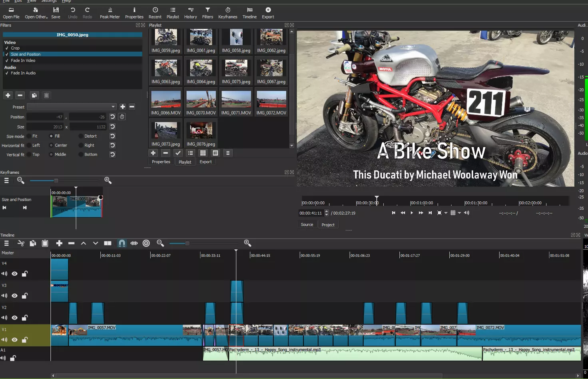Toggle the Crop filter checkbox
Image resolution: width=588 pixels, height=379 pixels.
[7, 48]
